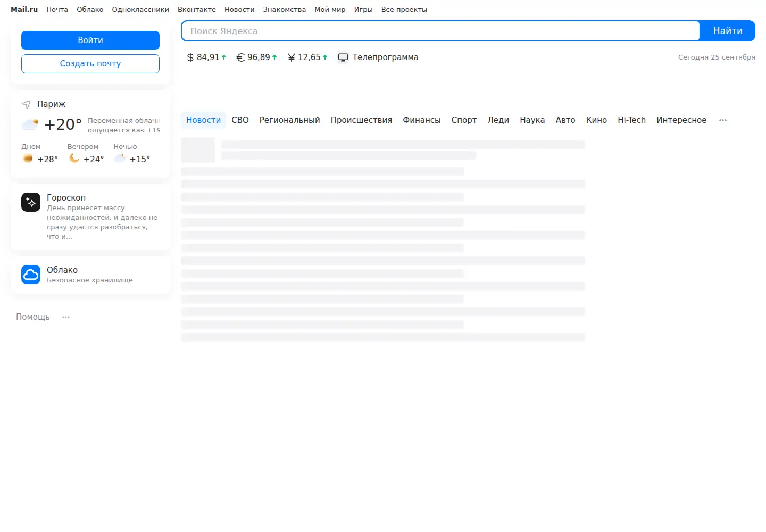Click the Помощь help link
The height and width of the screenshot is (532, 766).
click(x=33, y=317)
